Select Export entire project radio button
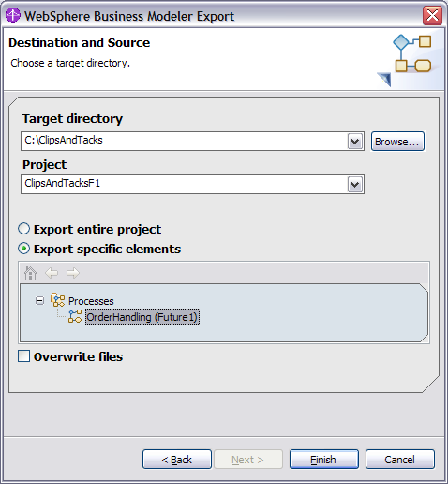The height and width of the screenshot is (484, 448). tap(24, 229)
